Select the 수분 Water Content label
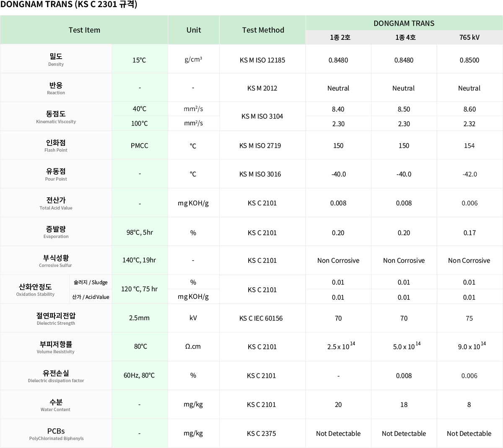The height and width of the screenshot is (448, 503). (x=56, y=405)
